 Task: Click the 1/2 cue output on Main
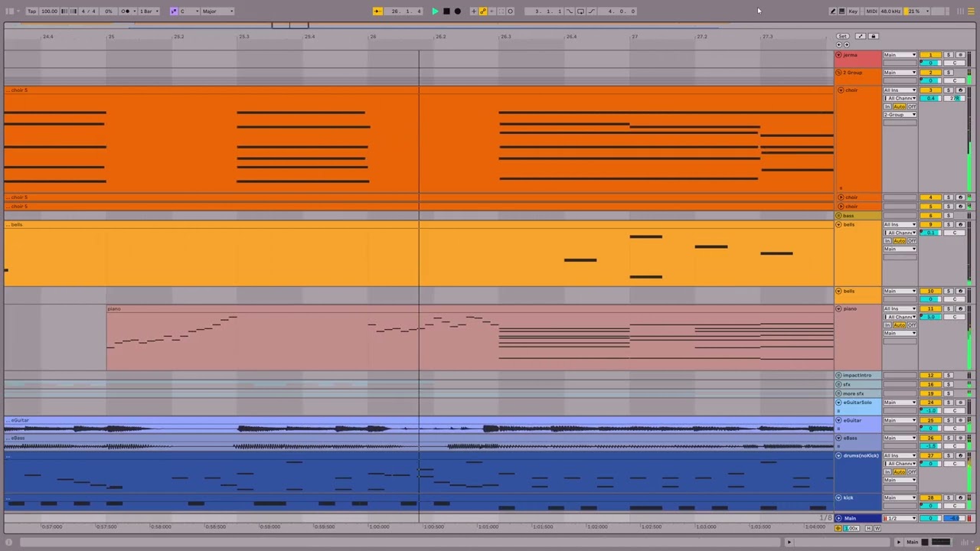click(x=900, y=519)
